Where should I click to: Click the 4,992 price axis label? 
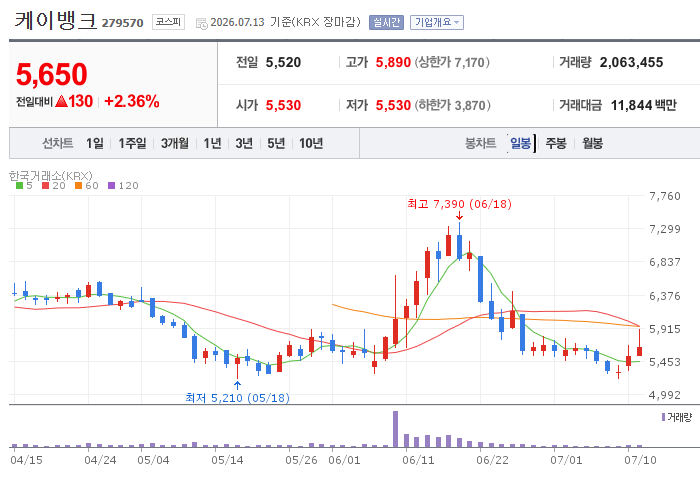665,395
